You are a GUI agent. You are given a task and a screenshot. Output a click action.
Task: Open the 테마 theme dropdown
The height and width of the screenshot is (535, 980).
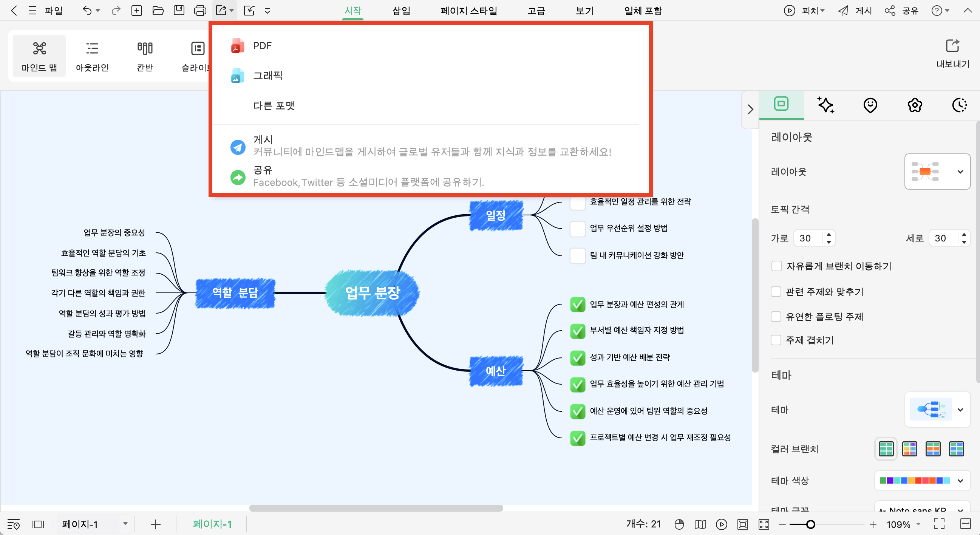(x=937, y=410)
